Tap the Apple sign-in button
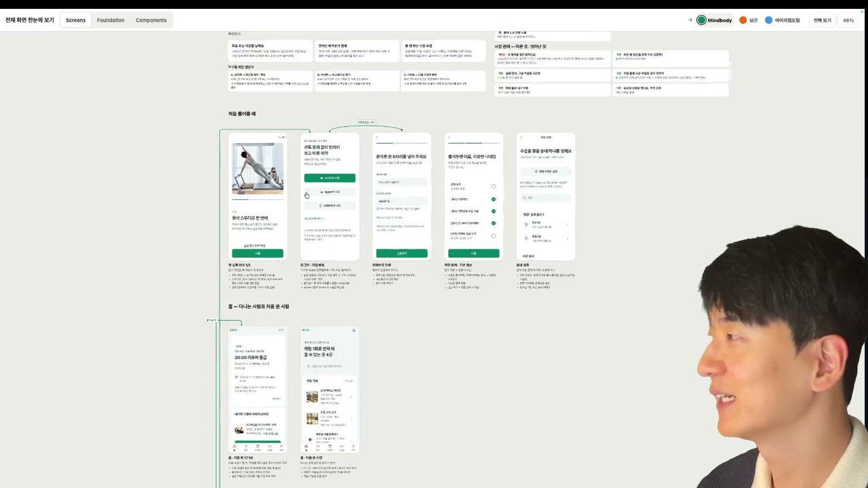 (330, 192)
